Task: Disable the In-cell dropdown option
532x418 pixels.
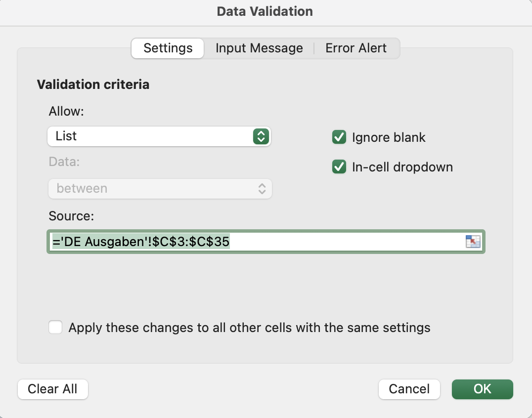Action: pyautogui.click(x=339, y=167)
